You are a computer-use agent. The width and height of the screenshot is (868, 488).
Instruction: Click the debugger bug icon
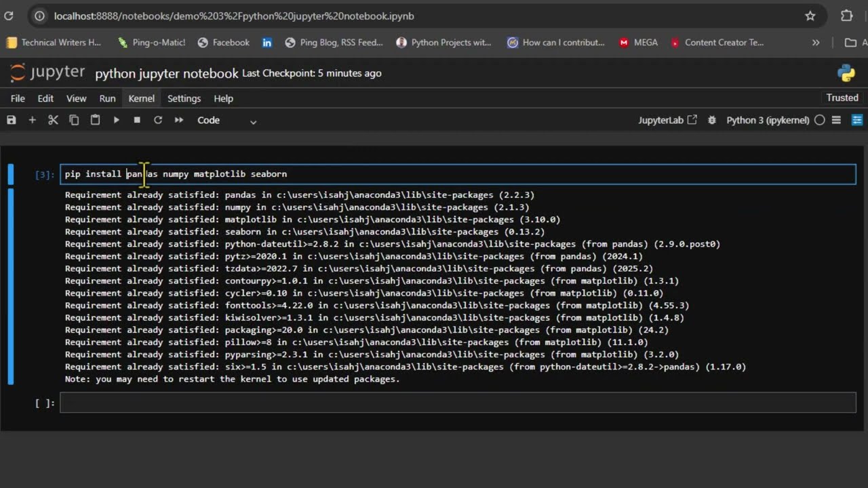point(712,120)
